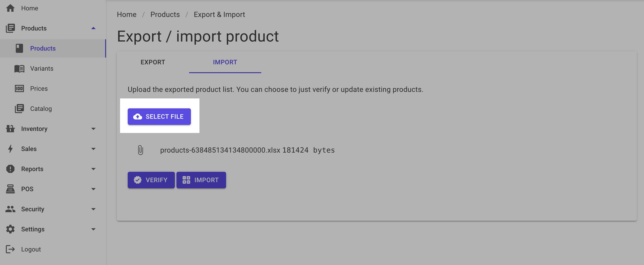Screen dimensions: 644x265
Task: Open the Variants sidebar item
Action: 53,68
